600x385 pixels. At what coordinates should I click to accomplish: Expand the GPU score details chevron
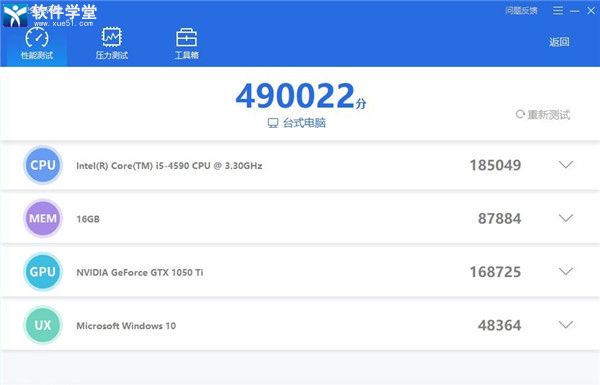566,271
